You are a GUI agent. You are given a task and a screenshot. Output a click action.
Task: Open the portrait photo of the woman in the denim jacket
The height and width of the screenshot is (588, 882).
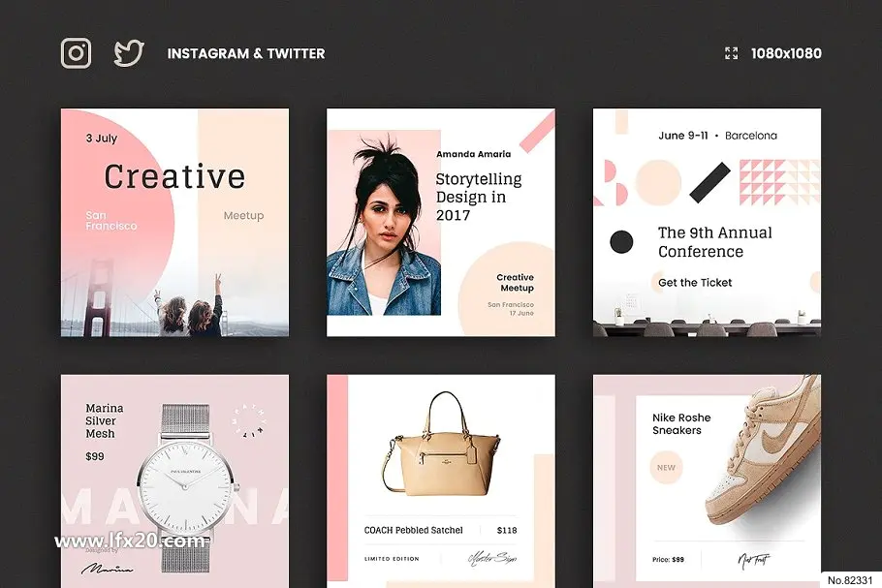tap(384, 223)
